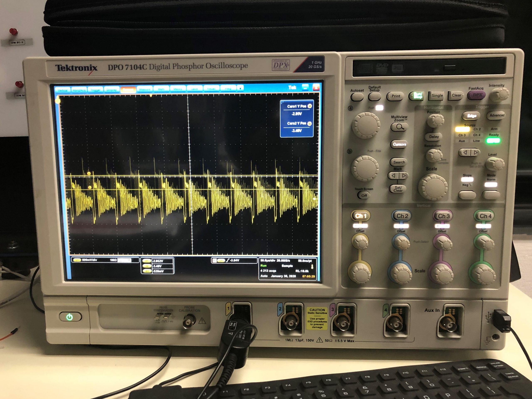Expand the Curs1 Y Pos readout box
The width and height of the screenshot is (532, 399).
282,102
